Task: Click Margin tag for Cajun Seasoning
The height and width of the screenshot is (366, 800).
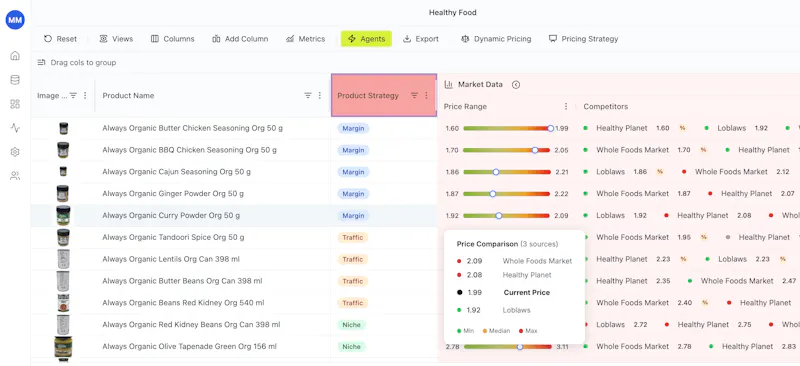Action: 353,172
